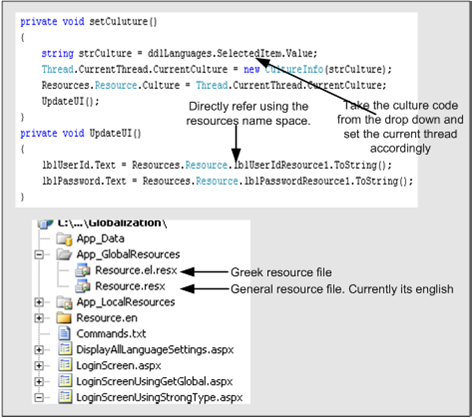Click the Resource.en folder icon
The width and height of the screenshot is (472, 418).
(x=64, y=318)
